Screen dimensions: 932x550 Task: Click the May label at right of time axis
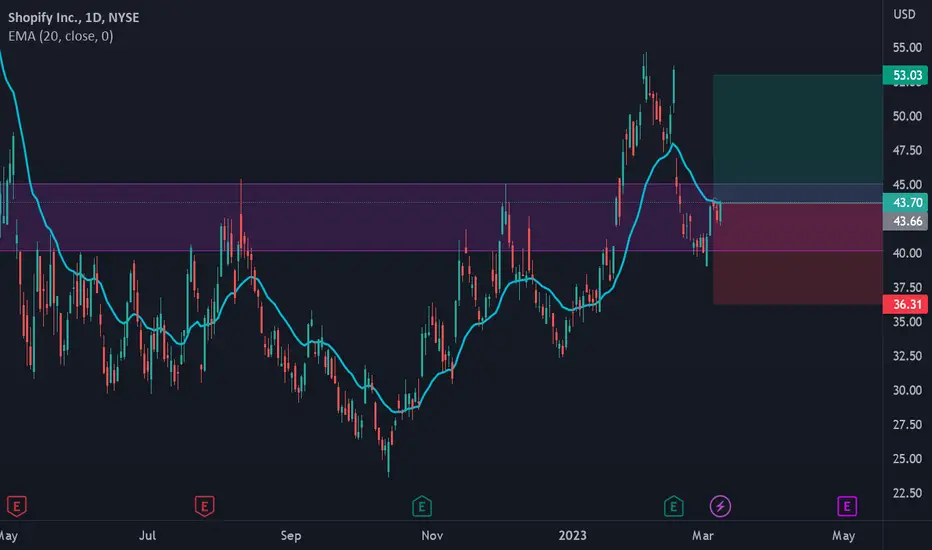point(843,536)
